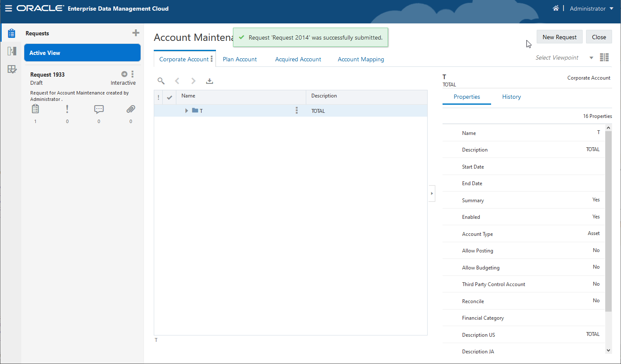This screenshot has width=621, height=364.
Task: Open the Administrator user menu
Action: tap(592, 8)
